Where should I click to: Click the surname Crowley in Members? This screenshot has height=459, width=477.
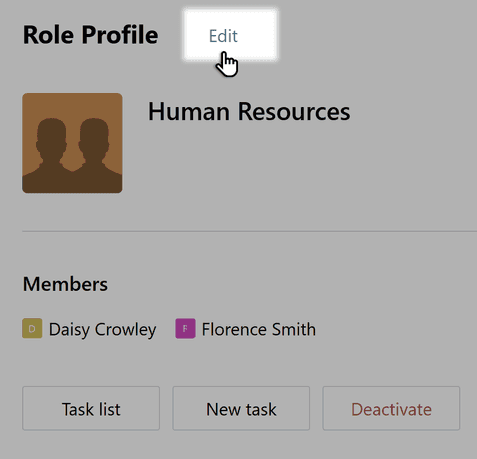(x=125, y=330)
